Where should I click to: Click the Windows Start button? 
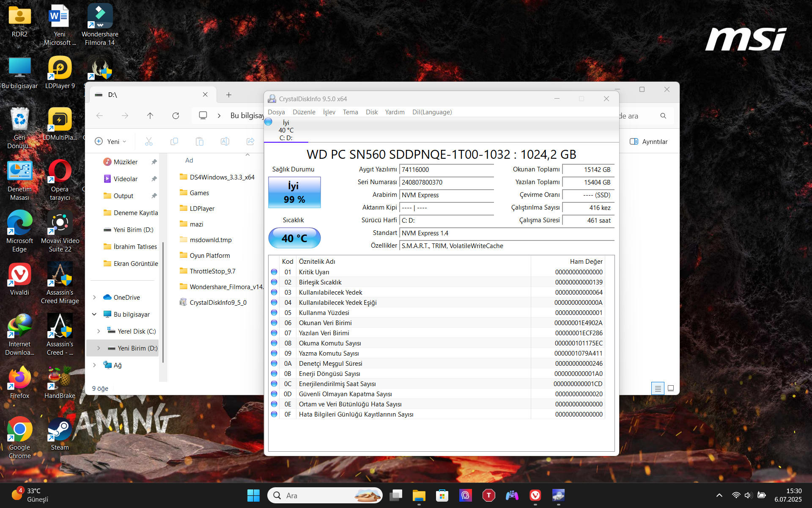pyautogui.click(x=253, y=495)
